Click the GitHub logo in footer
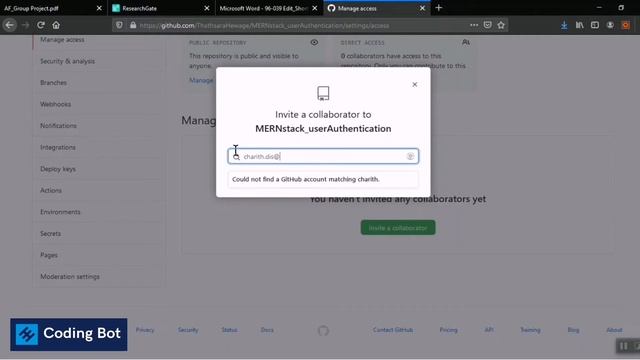 (323, 331)
